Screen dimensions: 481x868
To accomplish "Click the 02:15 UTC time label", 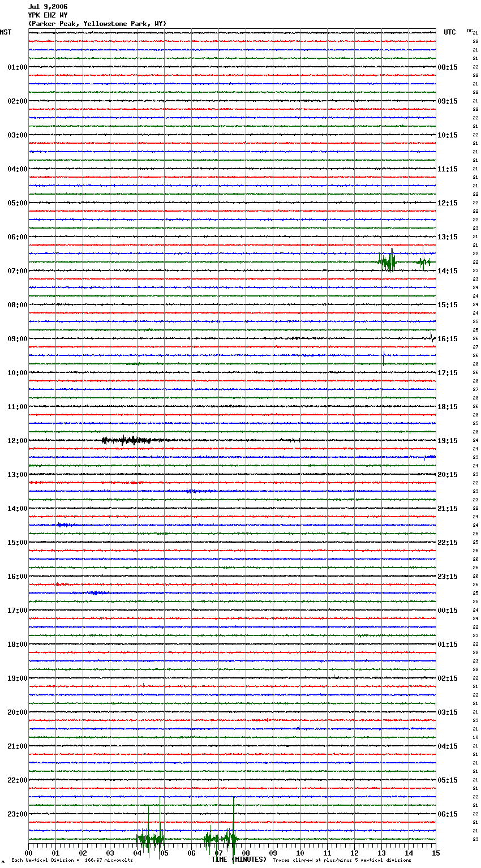I will 448,678.
